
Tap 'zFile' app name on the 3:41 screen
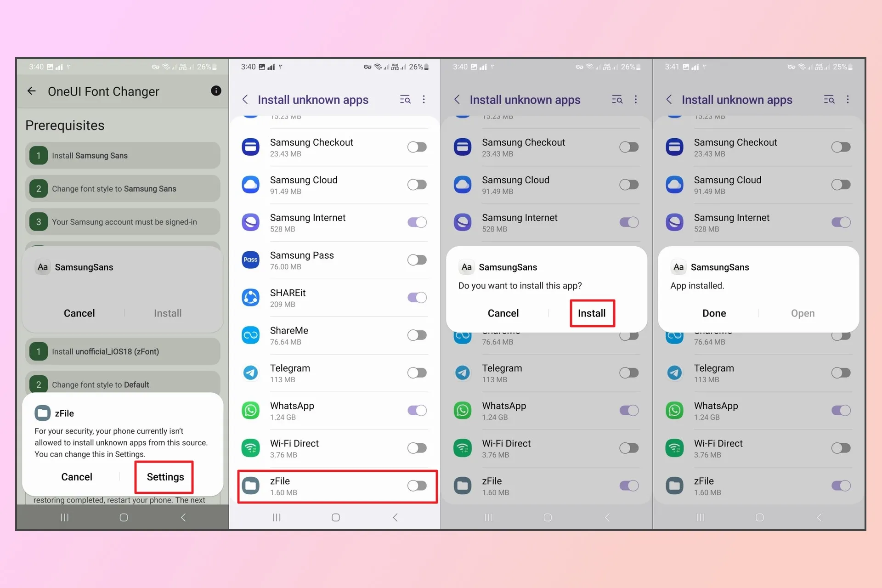tap(704, 481)
